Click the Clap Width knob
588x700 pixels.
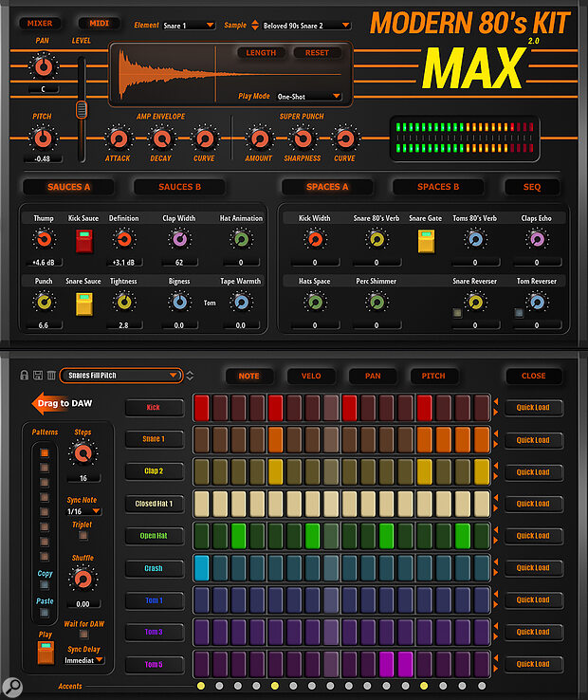[x=179, y=240]
